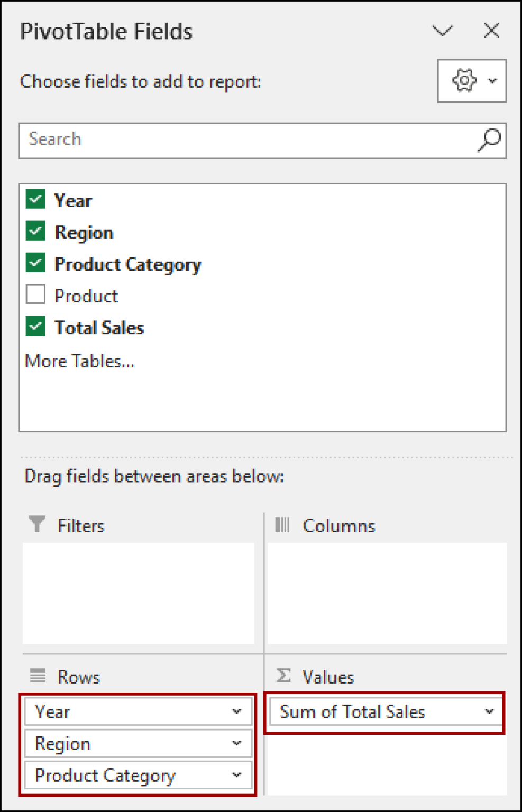
Task: Click the Rows area icon
Action: point(36,676)
